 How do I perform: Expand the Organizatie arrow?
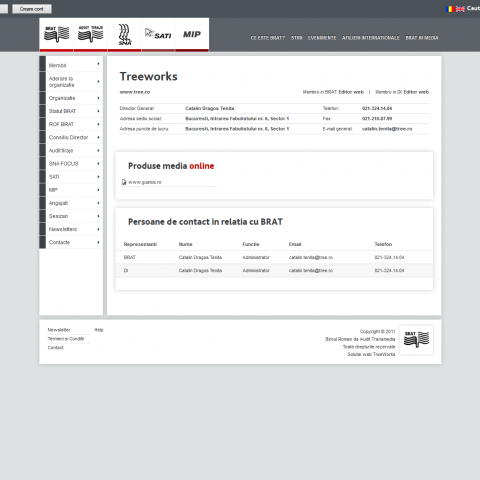coord(98,98)
